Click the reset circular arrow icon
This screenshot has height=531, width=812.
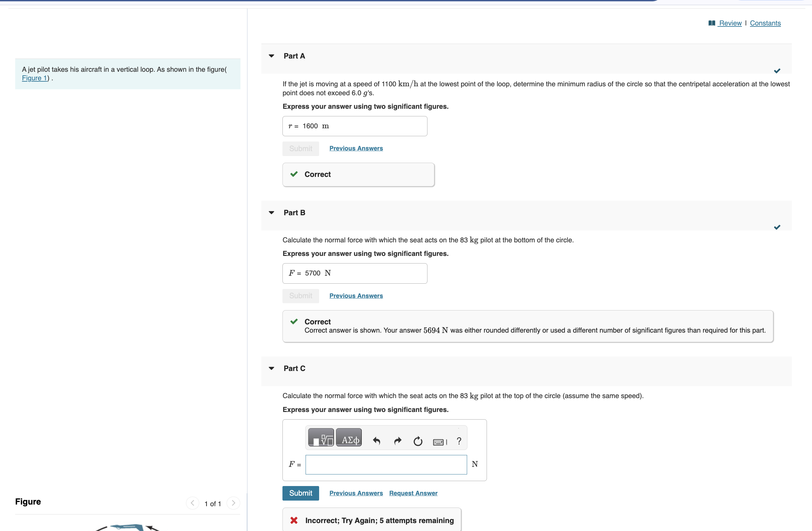(418, 441)
